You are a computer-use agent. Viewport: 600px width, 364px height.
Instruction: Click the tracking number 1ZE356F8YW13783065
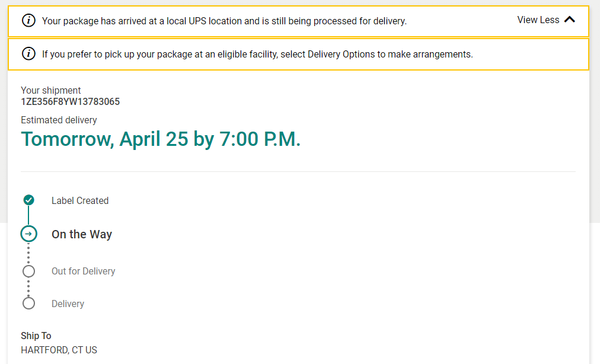70,101
